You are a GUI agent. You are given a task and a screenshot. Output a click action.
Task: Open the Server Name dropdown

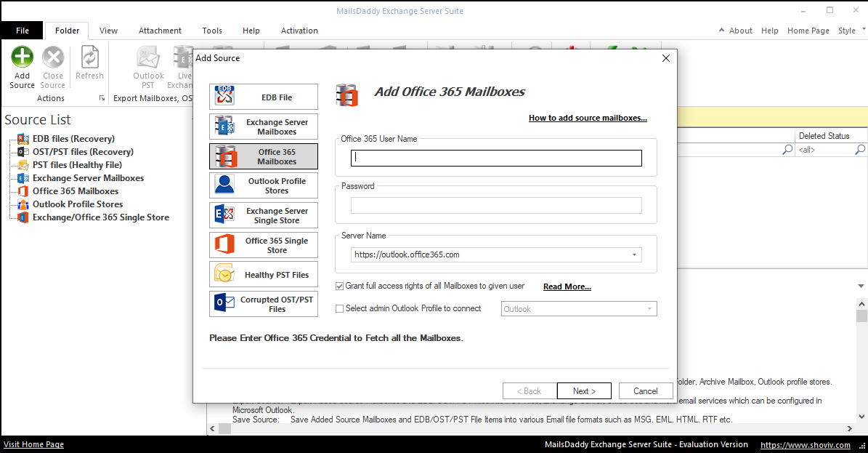pos(634,254)
